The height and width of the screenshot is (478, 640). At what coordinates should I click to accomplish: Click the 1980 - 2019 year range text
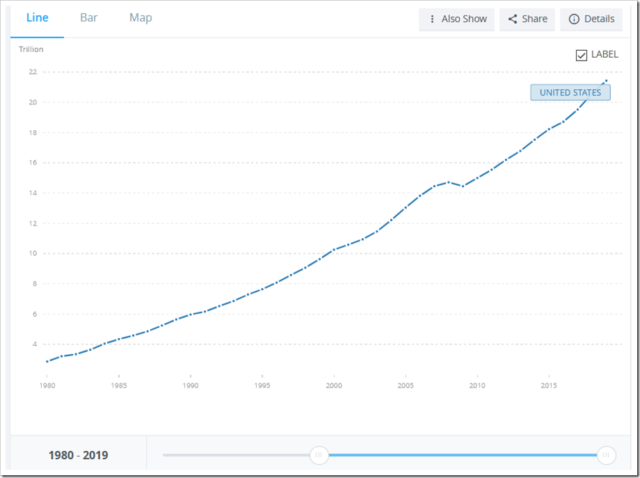click(x=78, y=456)
